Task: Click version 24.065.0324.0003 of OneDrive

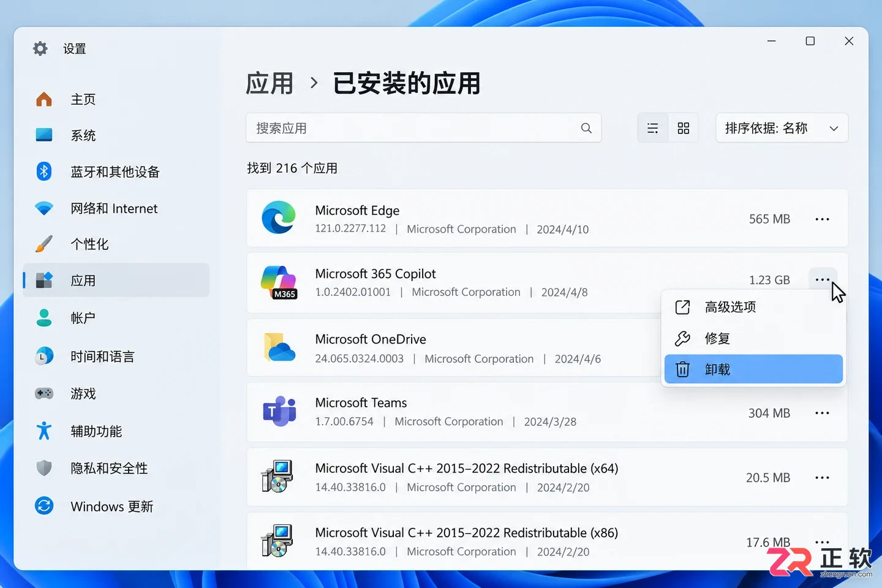Action: pyautogui.click(x=359, y=359)
